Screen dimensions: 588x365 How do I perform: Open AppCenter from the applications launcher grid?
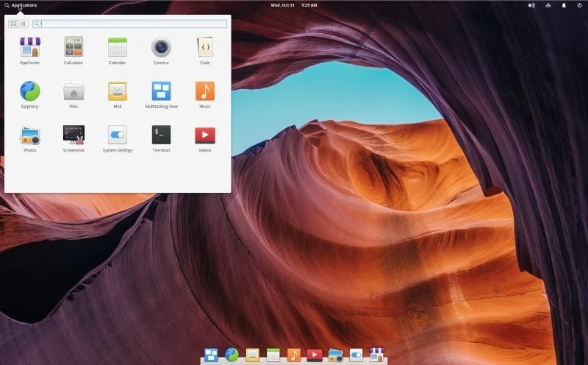pyautogui.click(x=29, y=48)
